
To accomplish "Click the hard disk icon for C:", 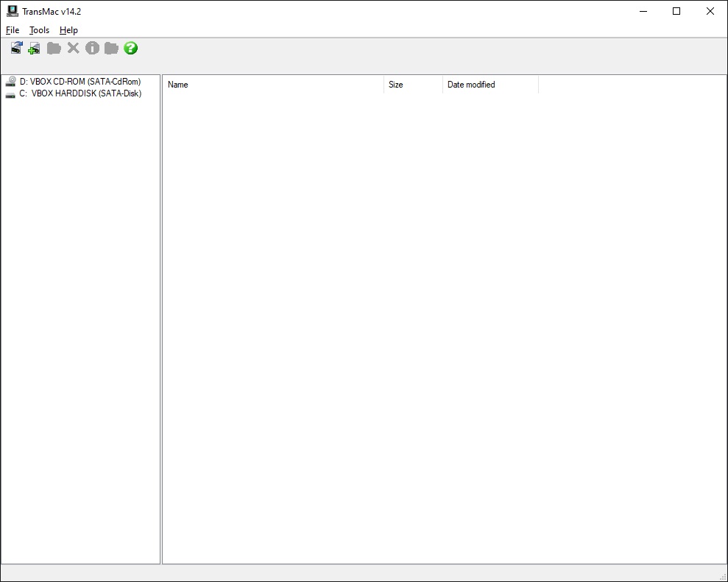I will [11, 95].
